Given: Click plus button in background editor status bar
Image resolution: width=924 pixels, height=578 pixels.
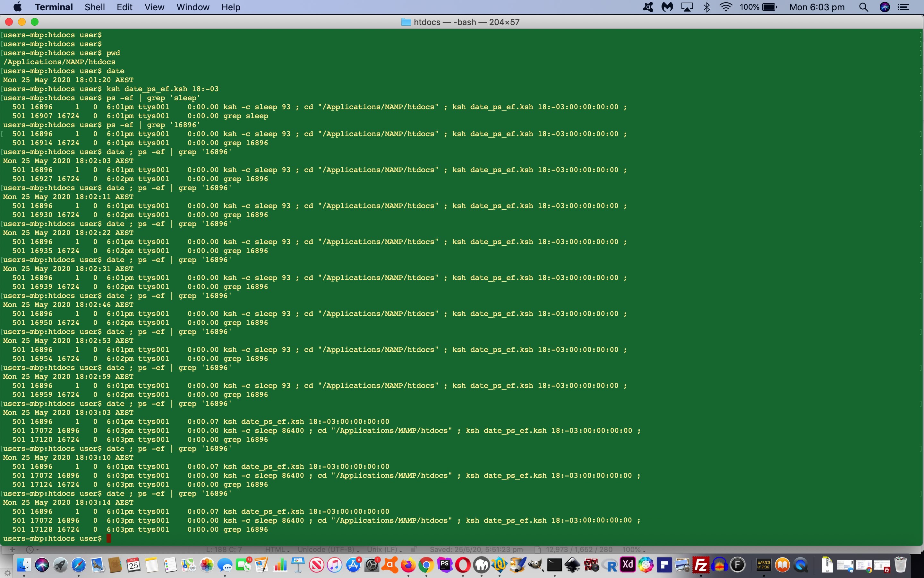Looking at the screenshot, I should [12, 549].
